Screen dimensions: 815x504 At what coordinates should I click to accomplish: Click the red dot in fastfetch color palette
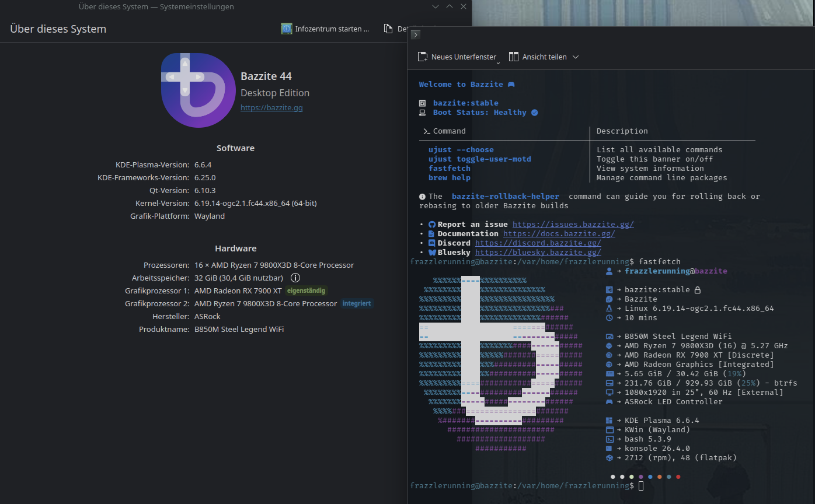[x=678, y=477]
